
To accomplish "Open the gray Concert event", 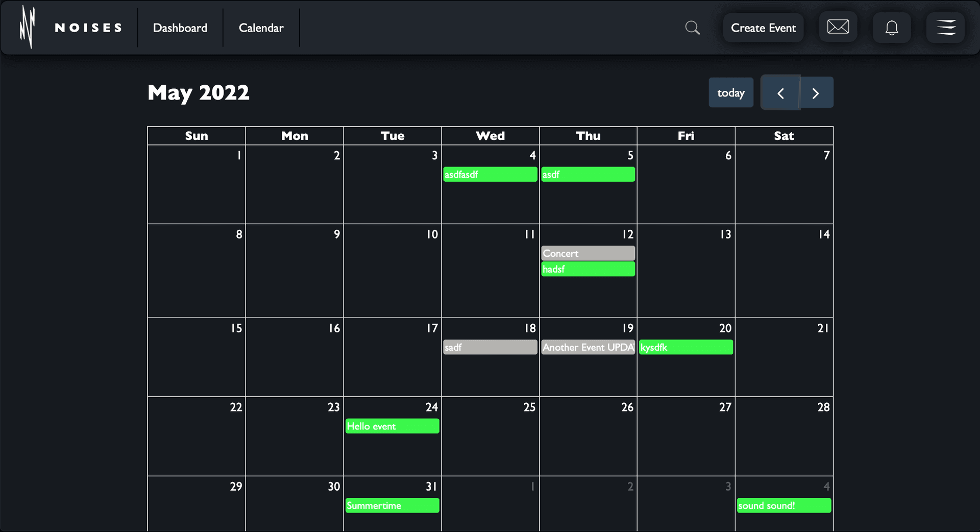I will point(588,253).
